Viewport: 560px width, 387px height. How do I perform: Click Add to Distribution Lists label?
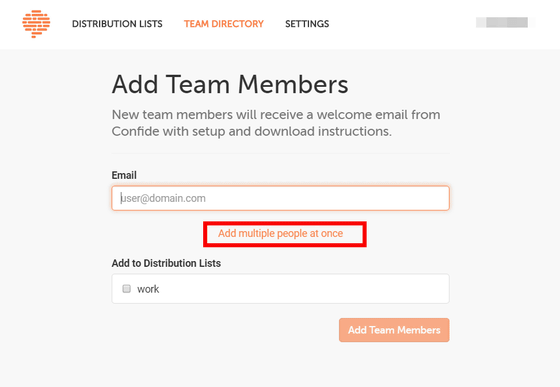(166, 263)
